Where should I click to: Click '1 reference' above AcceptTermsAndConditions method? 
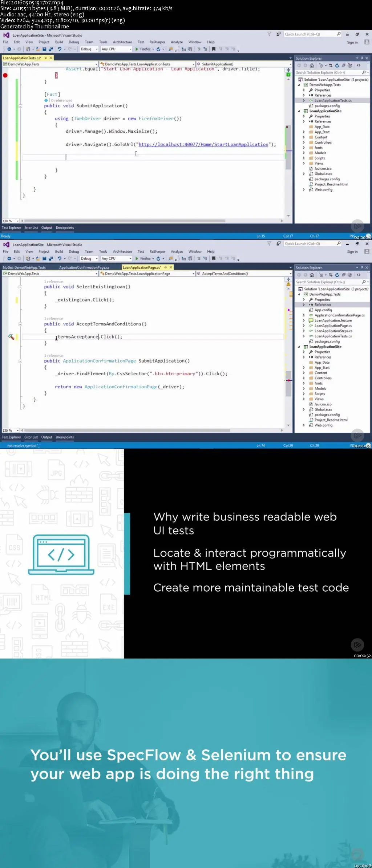coord(54,319)
